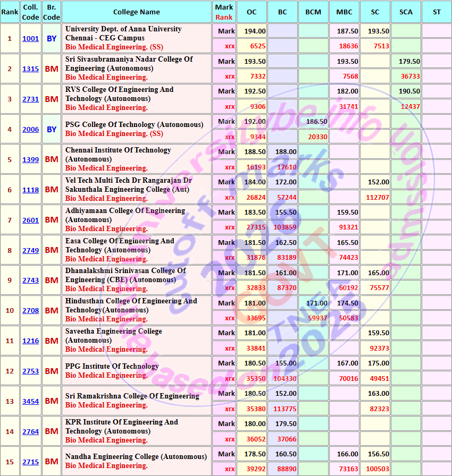Open college code link 1118
Image resolution: width=452 pixels, height=476 pixels.
[30, 190]
